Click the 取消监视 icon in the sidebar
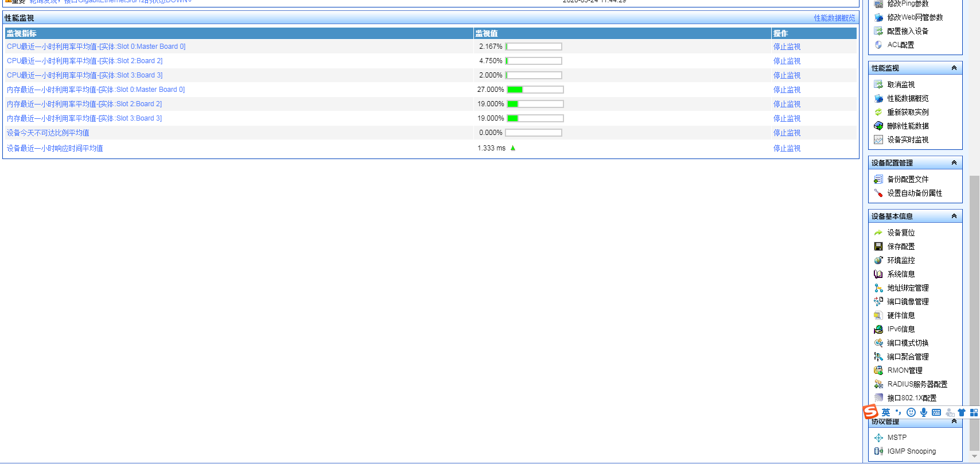The height and width of the screenshot is (464, 980). click(878, 84)
